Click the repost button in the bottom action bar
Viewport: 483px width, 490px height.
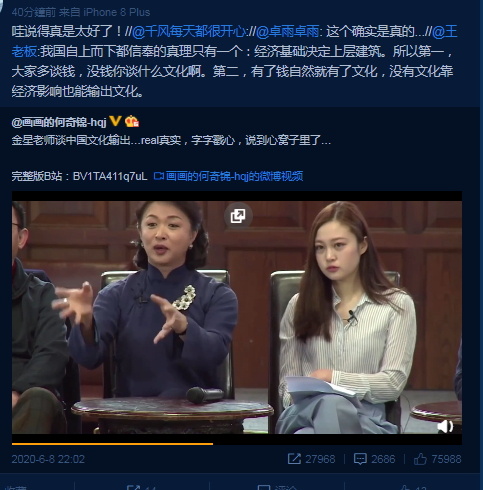click(142, 487)
